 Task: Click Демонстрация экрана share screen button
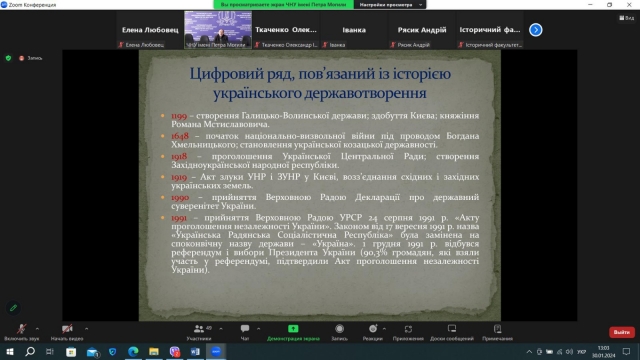[x=293, y=332]
